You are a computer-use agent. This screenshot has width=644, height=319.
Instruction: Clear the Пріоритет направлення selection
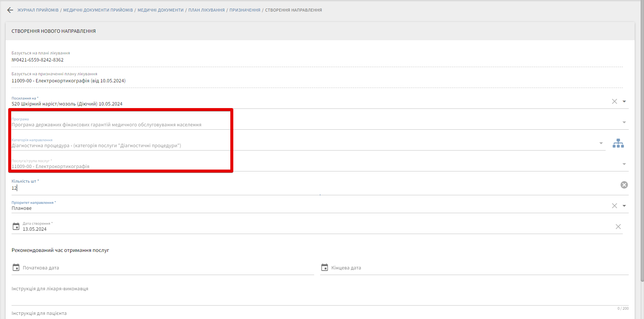[x=614, y=206]
